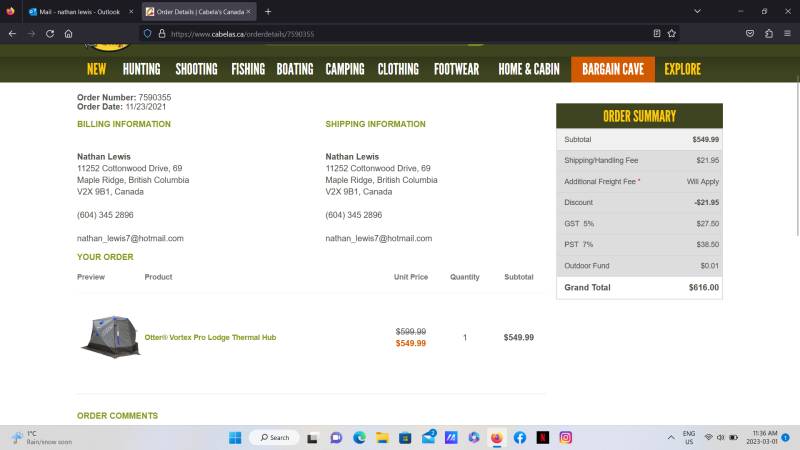800x450 pixels.
Task: Open the EXPLORE menu
Action: pyautogui.click(x=683, y=69)
